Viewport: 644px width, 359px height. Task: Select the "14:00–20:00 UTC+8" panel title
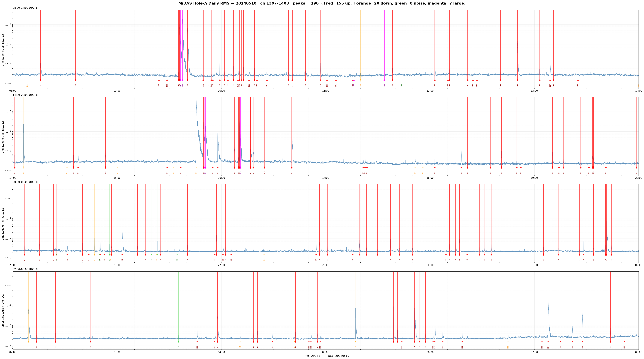tap(25, 95)
